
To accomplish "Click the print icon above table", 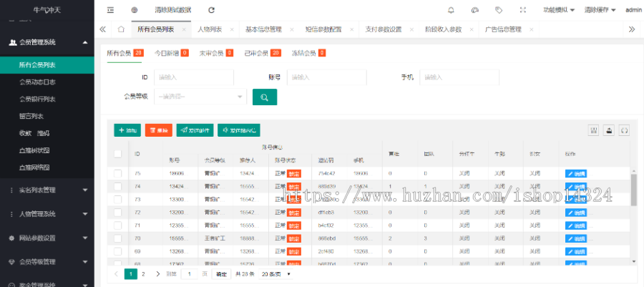I will pyautogui.click(x=624, y=130).
